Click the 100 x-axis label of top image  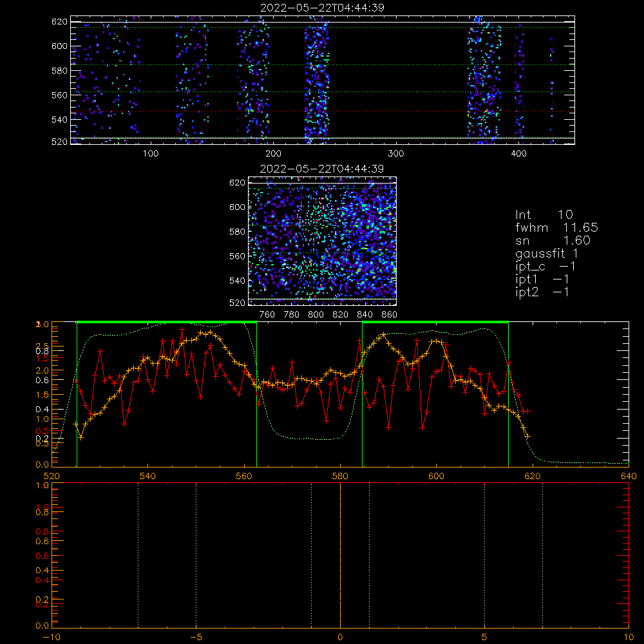click(151, 154)
